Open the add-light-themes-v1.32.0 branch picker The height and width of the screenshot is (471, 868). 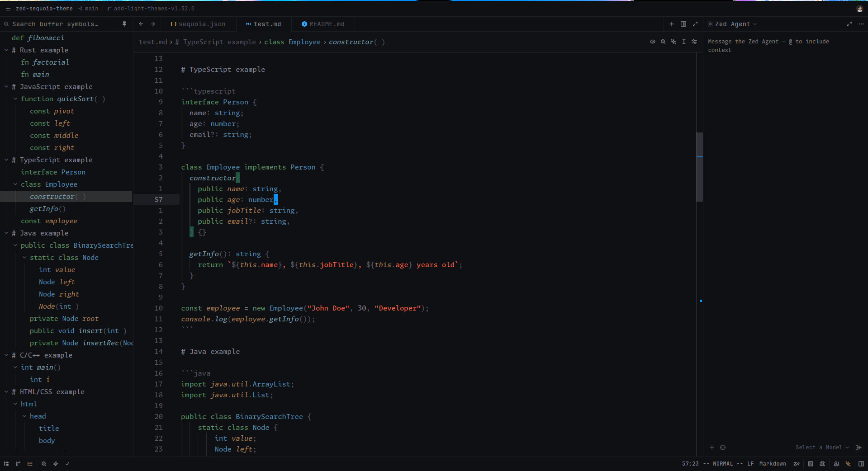point(151,9)
